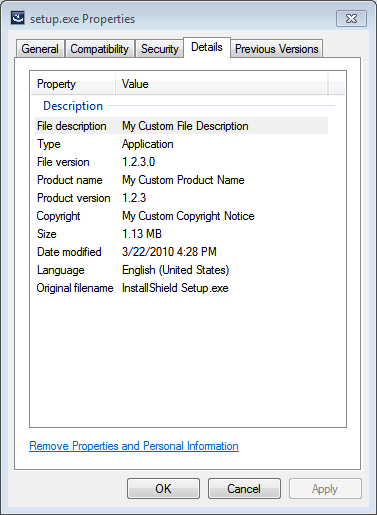377x515 pixels.
Task: Select the Copyright property row
Action: [181, 216]
